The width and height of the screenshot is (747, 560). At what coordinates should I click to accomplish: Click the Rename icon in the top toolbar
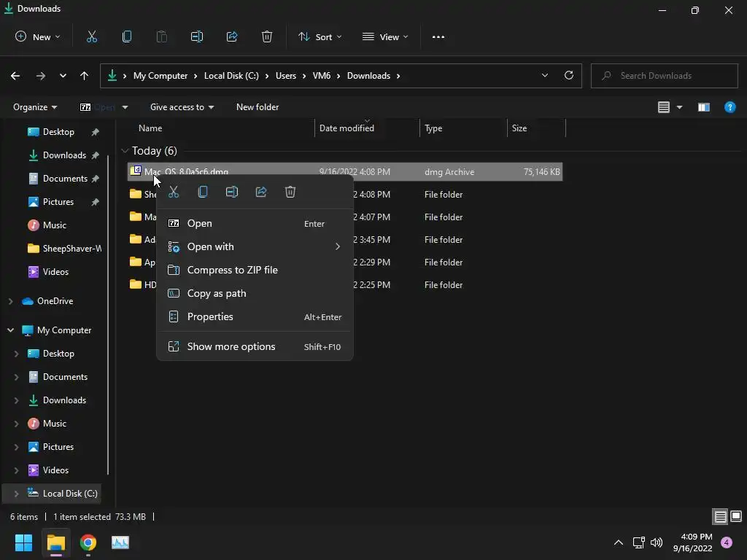(197, 36)
